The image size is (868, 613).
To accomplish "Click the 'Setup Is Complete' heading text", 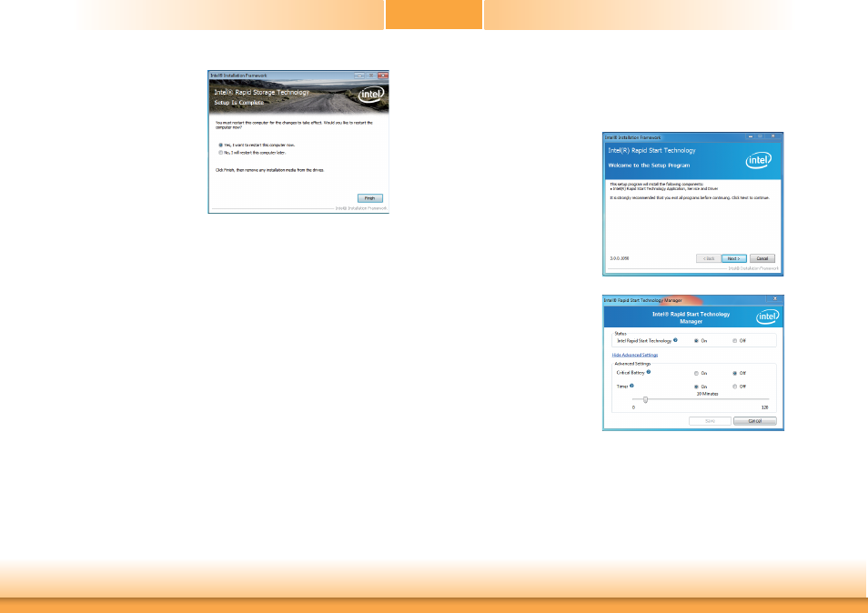I will point(239,103).
